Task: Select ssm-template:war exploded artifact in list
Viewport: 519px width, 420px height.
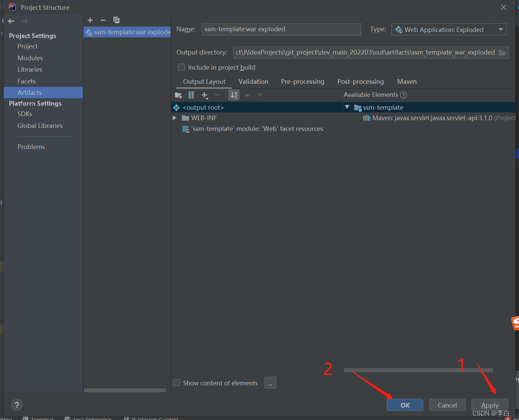Action: click(127, 32)
